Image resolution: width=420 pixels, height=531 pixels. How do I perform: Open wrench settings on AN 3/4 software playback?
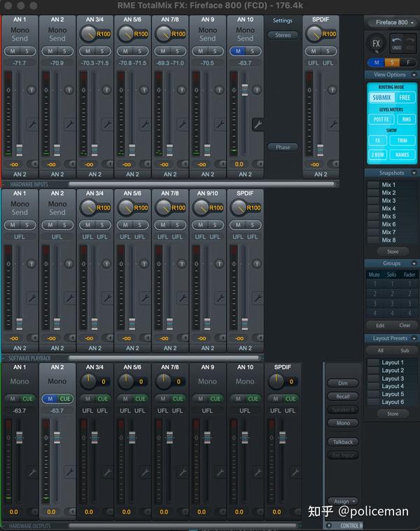pyautogui.click(x=107, y=298)
